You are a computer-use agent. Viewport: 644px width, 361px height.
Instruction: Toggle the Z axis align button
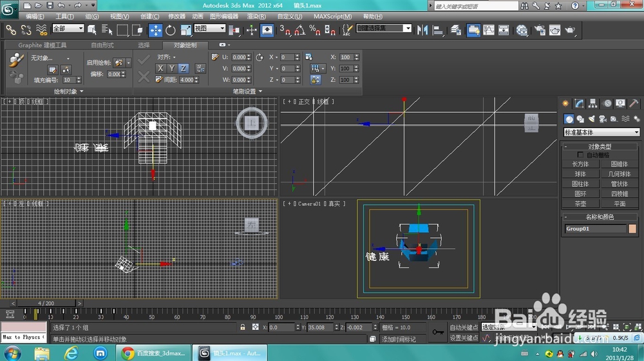(x=183, y=68)
